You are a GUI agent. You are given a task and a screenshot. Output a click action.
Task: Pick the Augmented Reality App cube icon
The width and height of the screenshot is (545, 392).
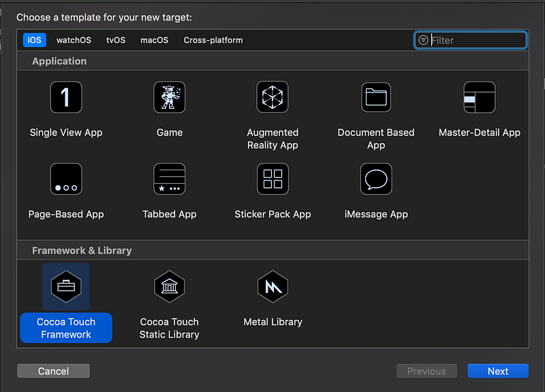click(x=272, y=97)
